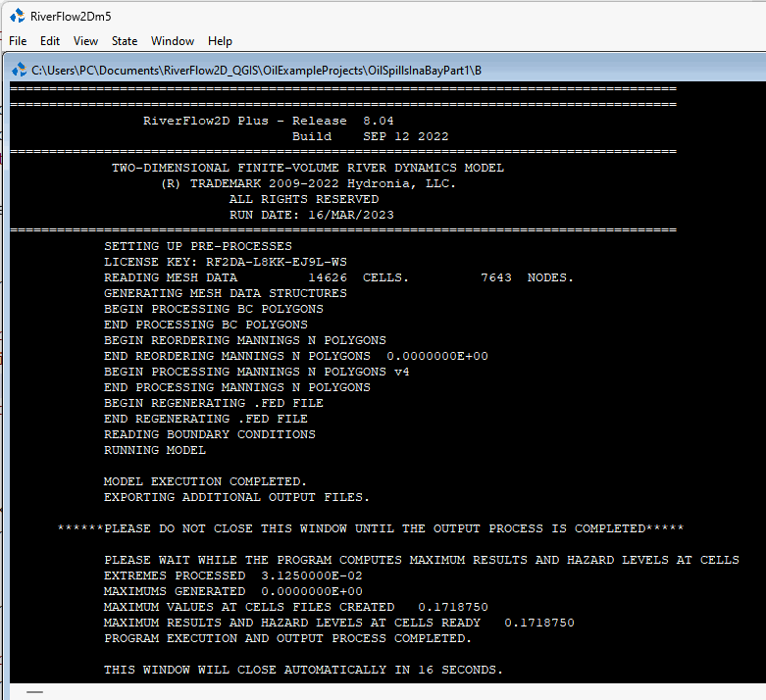Click the 'PLEASE DO NOT CLOSE THIS WINDOW' warning
766x700 pixels.
pos(371,528)
